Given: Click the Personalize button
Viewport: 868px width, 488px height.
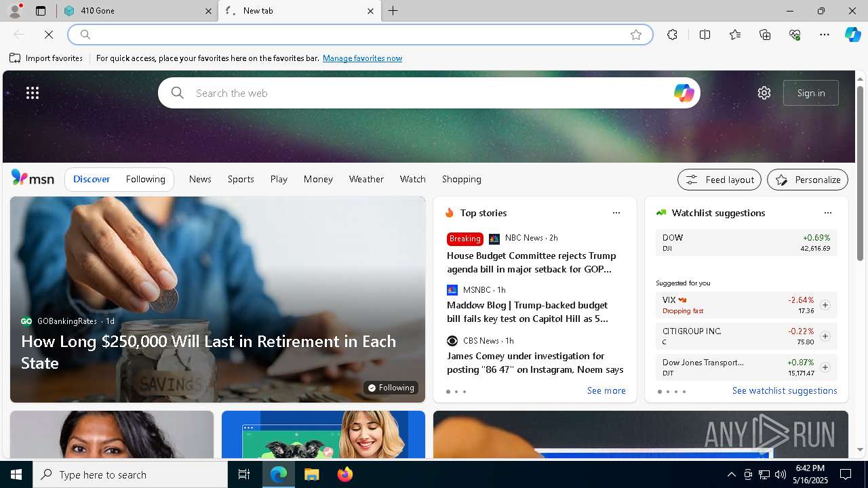Looking at the screenshot, I should (808, 180).
